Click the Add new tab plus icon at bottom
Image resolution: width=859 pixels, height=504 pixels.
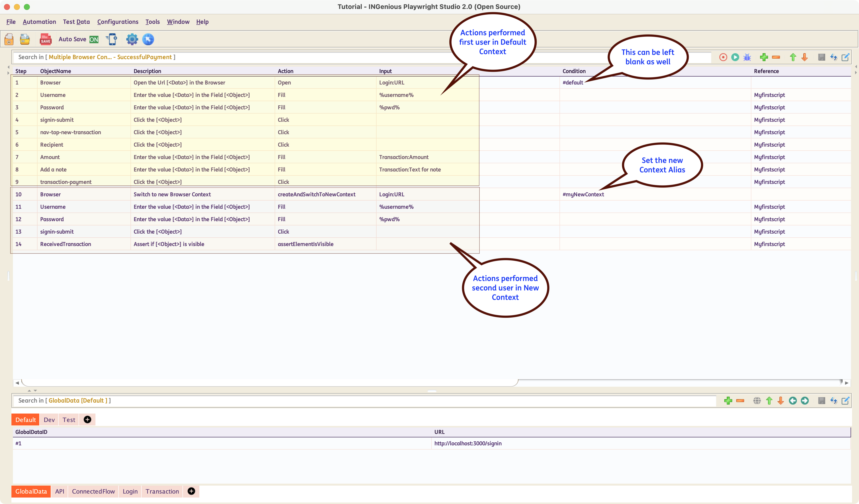coord(191,491)
